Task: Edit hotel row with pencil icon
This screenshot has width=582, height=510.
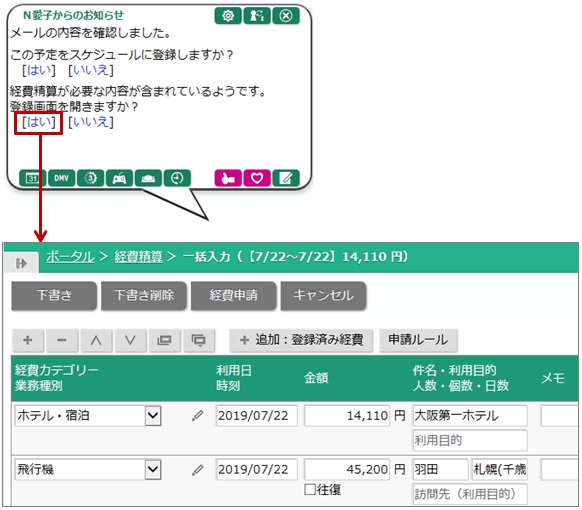Action: point(197,415)
